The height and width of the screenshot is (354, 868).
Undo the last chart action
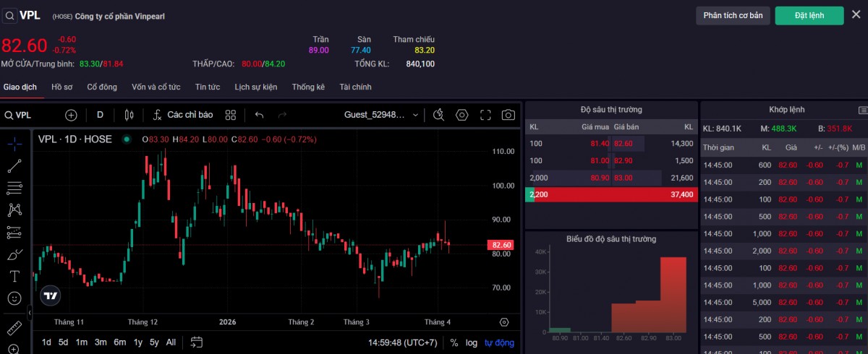pyautogui.click(x=260, y=115)
